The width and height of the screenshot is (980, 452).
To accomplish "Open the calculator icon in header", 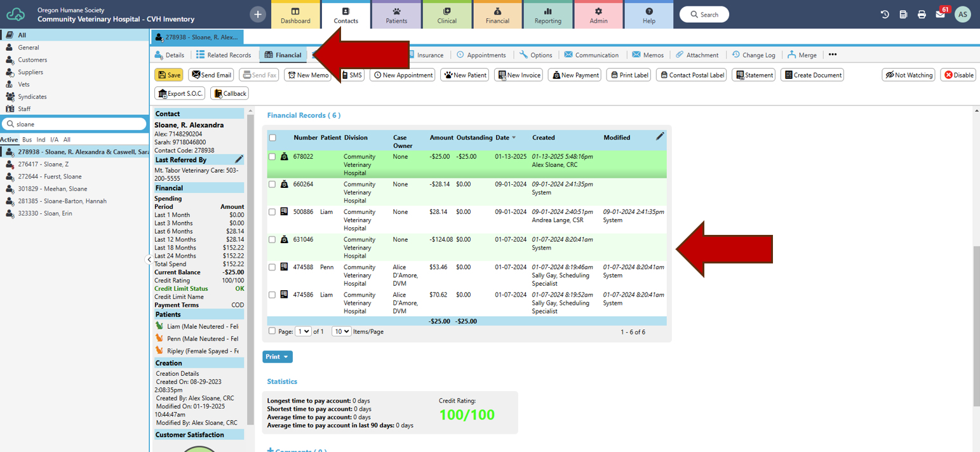I will pyautogui.click(x=903, y=14).
